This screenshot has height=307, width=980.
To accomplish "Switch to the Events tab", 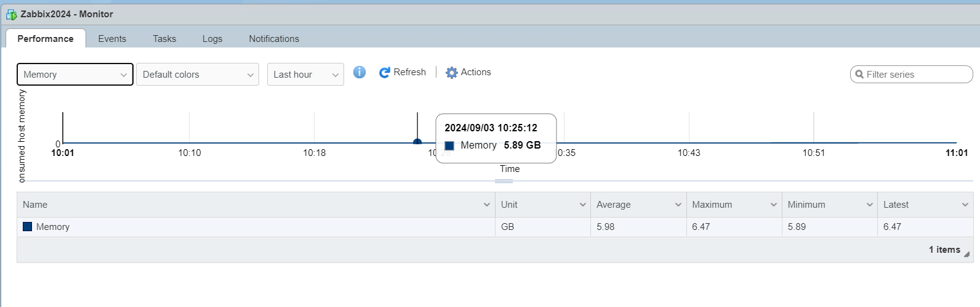I will [112, 39].
